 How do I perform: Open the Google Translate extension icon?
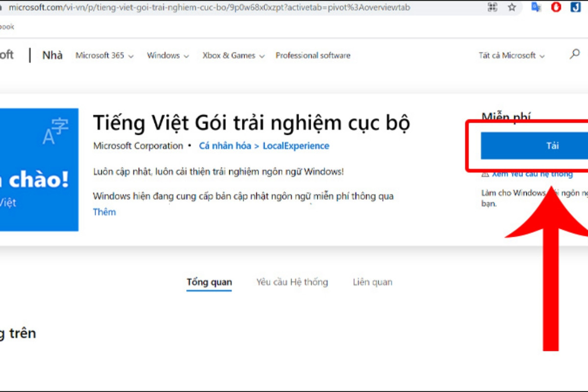(537, 7)
